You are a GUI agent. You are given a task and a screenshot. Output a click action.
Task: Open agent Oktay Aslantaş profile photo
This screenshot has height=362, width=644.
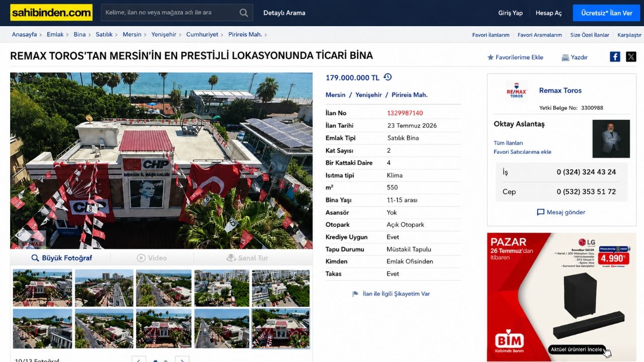pyautogui.click(x=611, y=139)
